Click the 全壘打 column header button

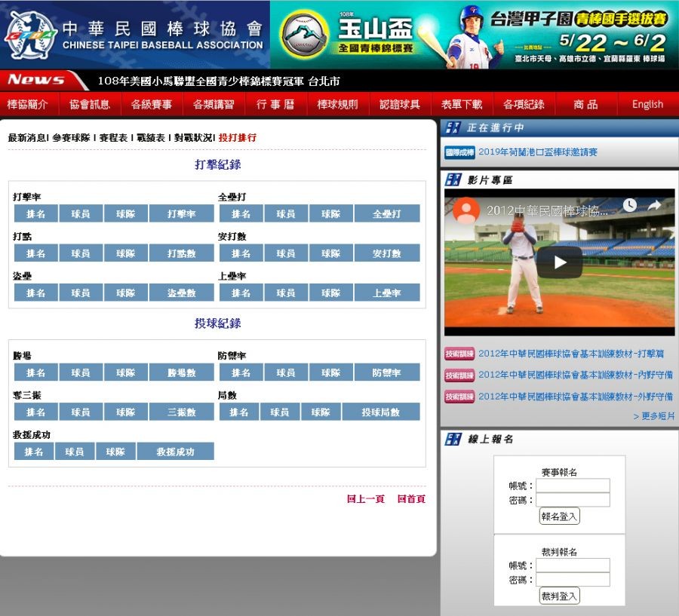point(387,213)
